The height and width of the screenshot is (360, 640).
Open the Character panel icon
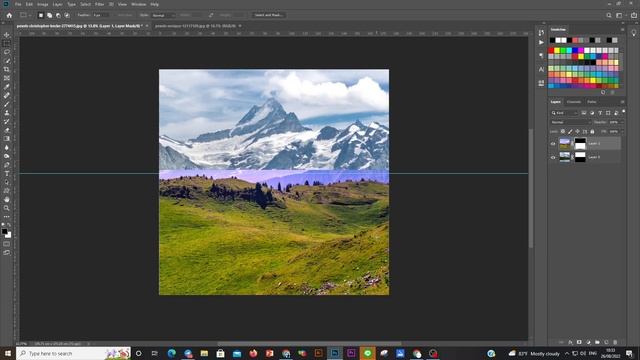point(541,69)
